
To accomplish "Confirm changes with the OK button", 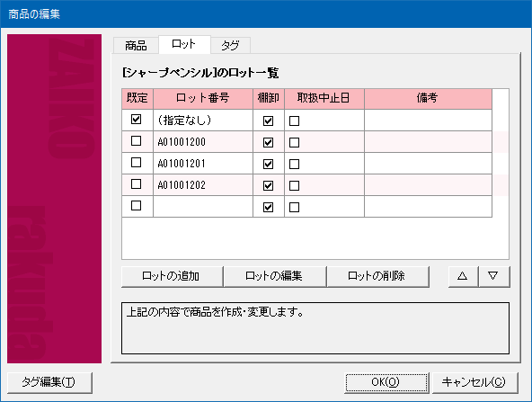I will tap(386, 382).
